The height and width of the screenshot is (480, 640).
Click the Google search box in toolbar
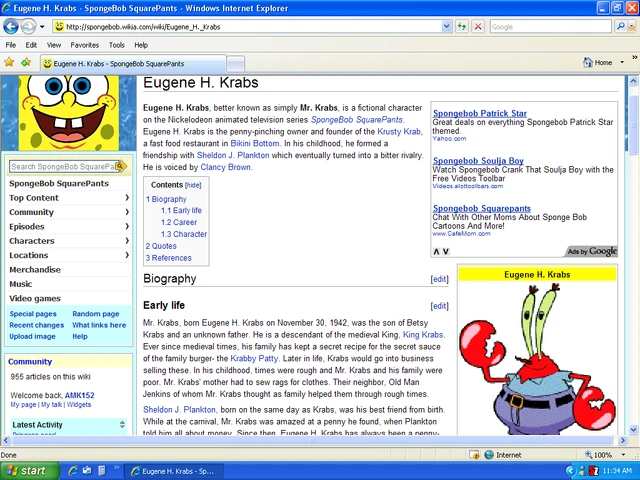(x=550, y=27)
